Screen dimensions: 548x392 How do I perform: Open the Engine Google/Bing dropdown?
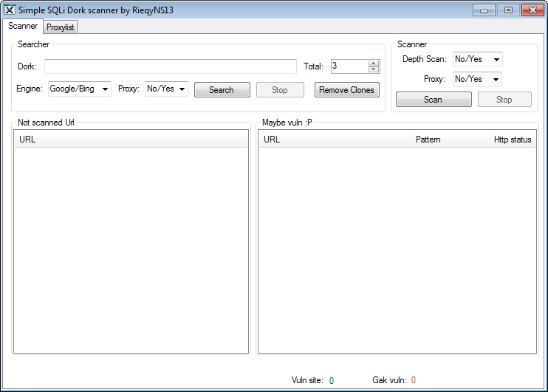pyautogui.click(x=80, y=89)
